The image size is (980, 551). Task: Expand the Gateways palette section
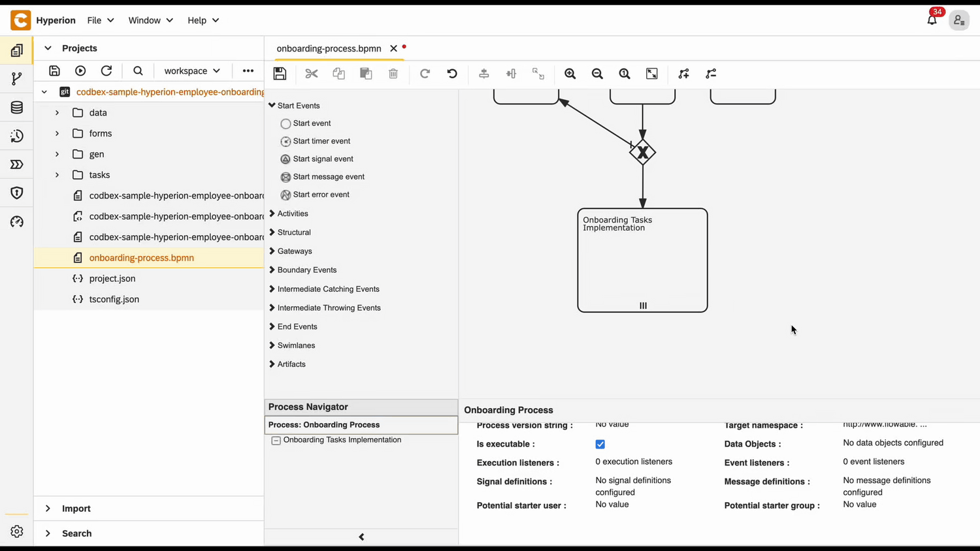click(x=295, y=251)
